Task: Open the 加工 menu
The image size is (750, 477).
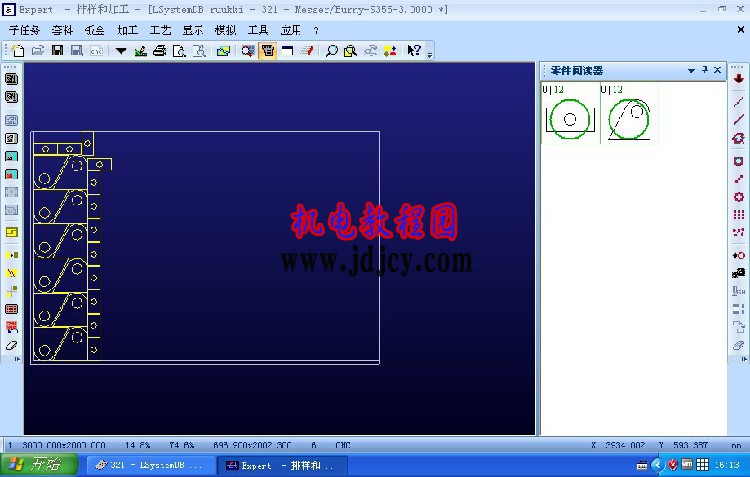Action: (x=127, y=30)
